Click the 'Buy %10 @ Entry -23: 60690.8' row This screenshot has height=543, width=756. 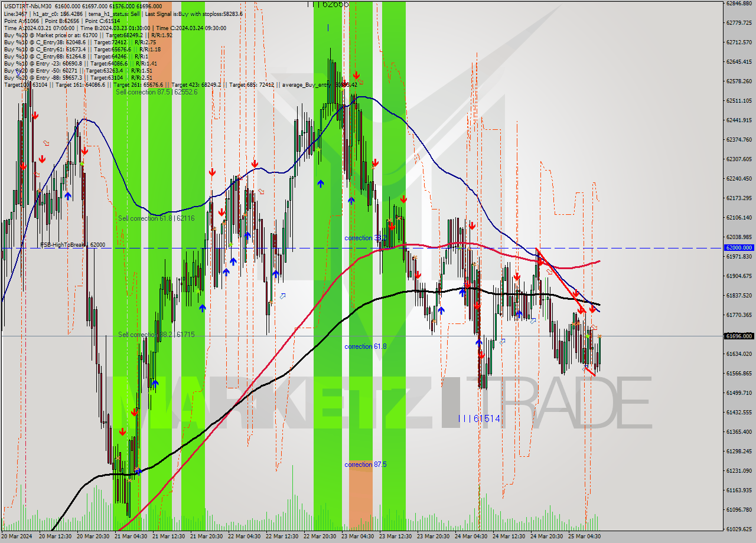pyautogui.click(x=80, y=63)
